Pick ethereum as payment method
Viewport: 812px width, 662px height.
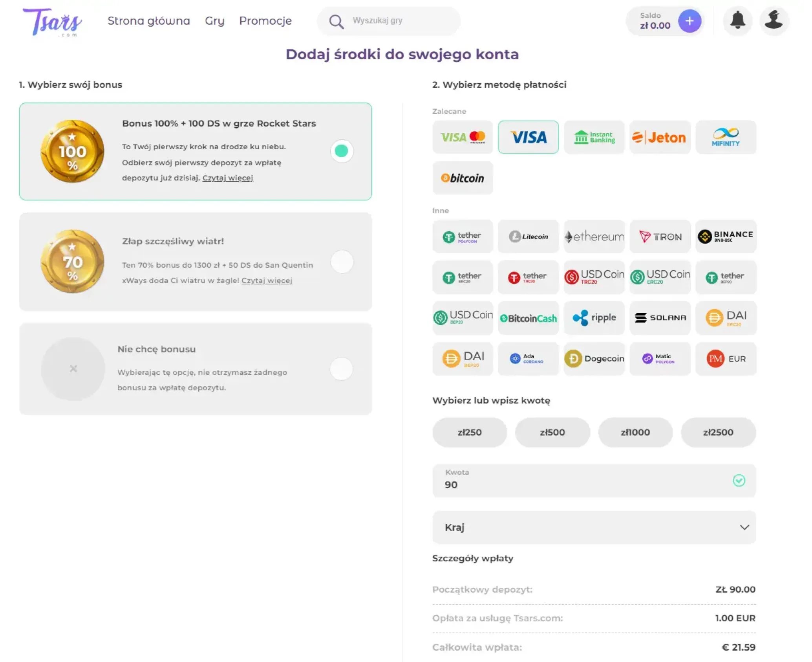(x=594, y=237)
